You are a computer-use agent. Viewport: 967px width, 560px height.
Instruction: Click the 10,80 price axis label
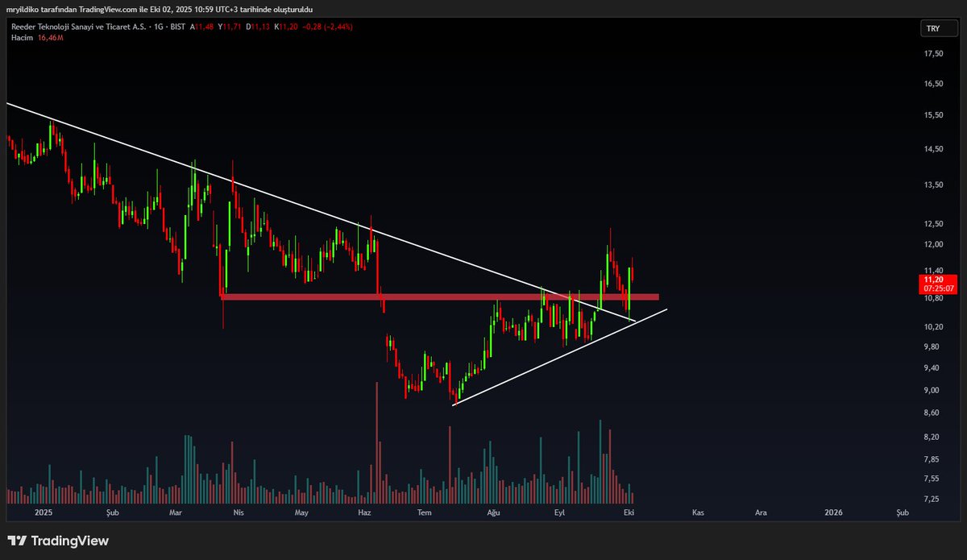[x=933, y=298]
